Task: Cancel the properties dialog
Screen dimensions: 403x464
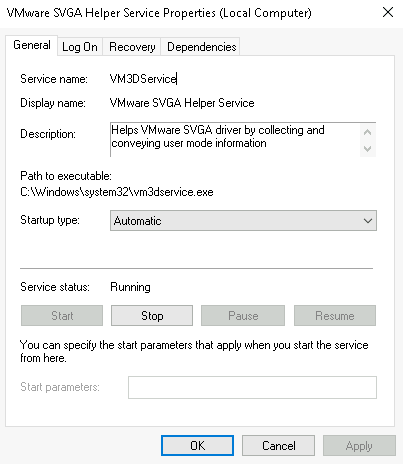Action: (x=278, y=446)
